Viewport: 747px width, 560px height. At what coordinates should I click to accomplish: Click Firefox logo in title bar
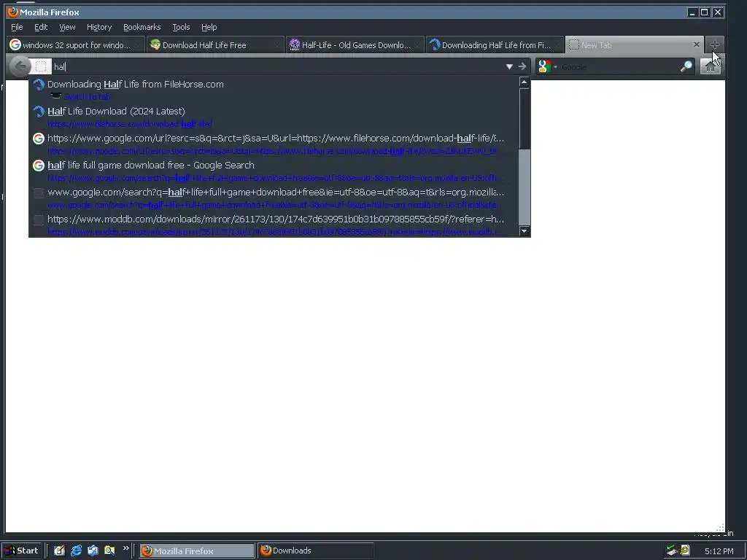coord(13,12)
